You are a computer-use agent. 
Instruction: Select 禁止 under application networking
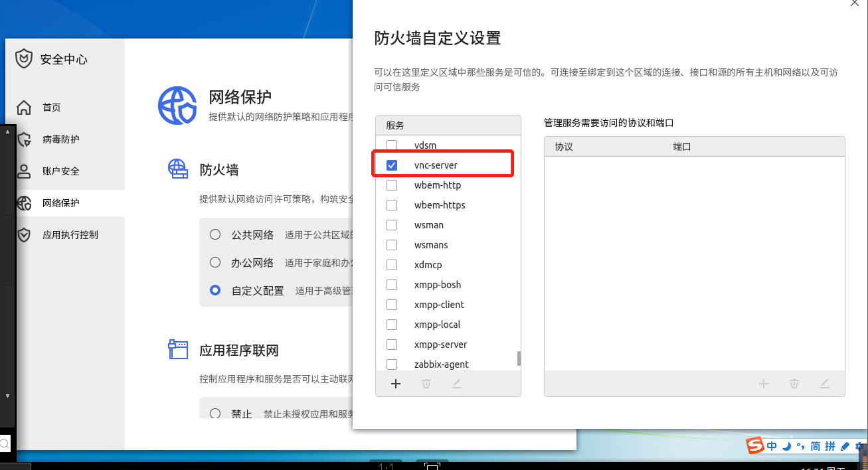point(215,414)
